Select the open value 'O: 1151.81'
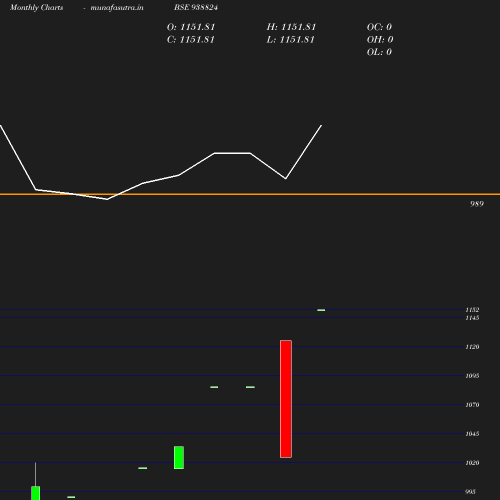The image size is (500, 500). (191, 27)
